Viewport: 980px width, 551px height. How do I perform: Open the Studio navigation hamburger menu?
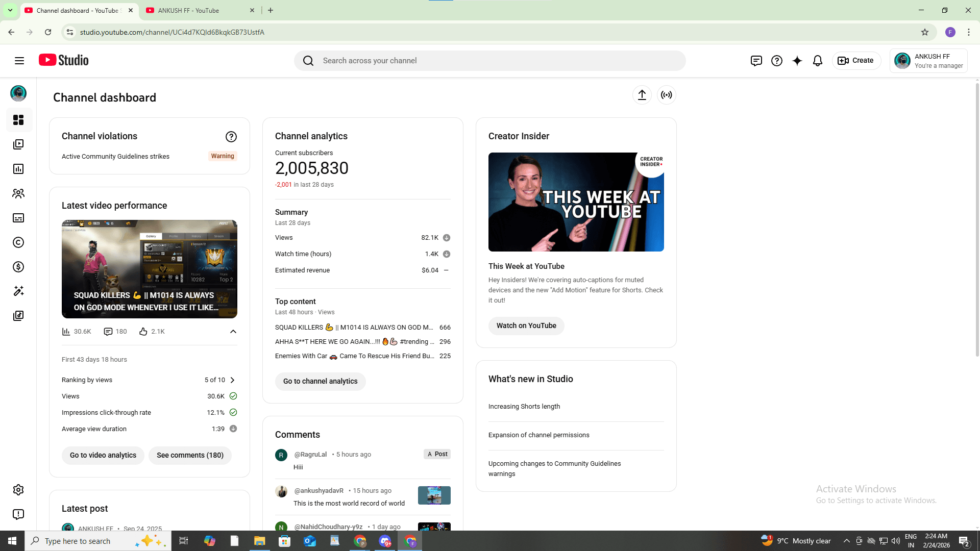19,61
